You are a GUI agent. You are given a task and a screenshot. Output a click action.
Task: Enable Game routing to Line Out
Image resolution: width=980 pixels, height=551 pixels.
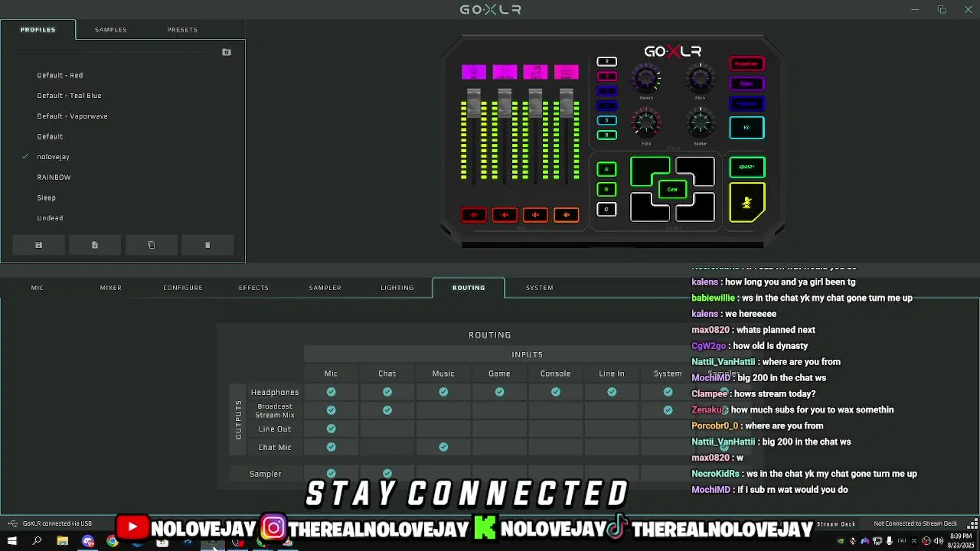coord(499,429)
